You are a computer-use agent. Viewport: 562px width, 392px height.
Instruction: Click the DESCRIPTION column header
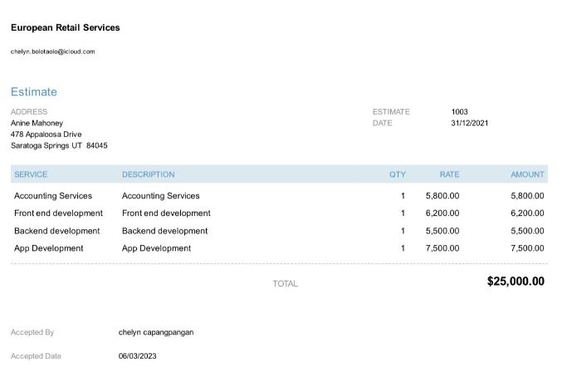click(149, 174)
